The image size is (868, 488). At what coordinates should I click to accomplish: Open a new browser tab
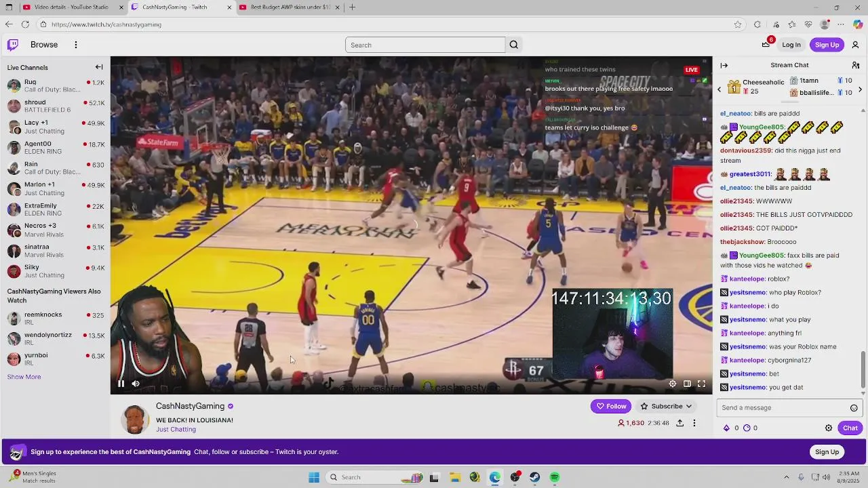tap(352, 7)
